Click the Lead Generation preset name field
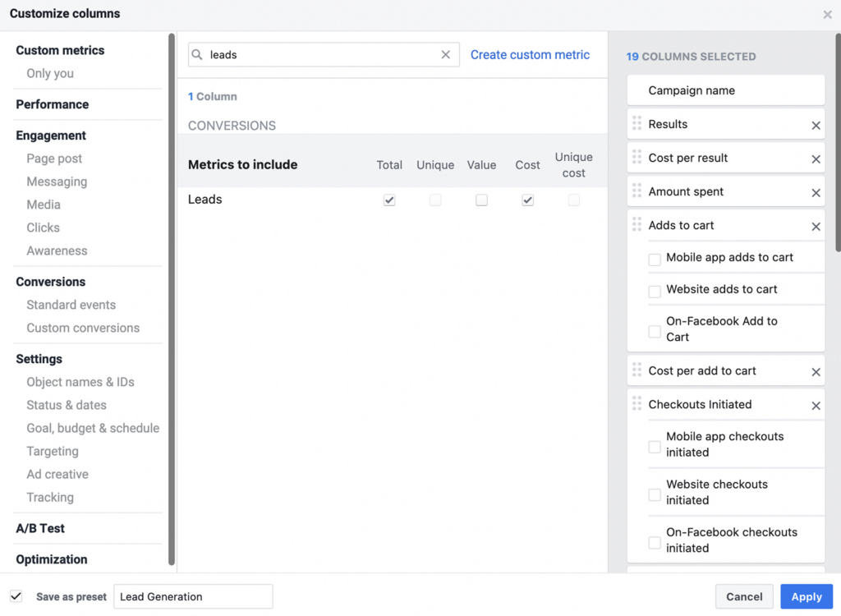 pos(193,596)
